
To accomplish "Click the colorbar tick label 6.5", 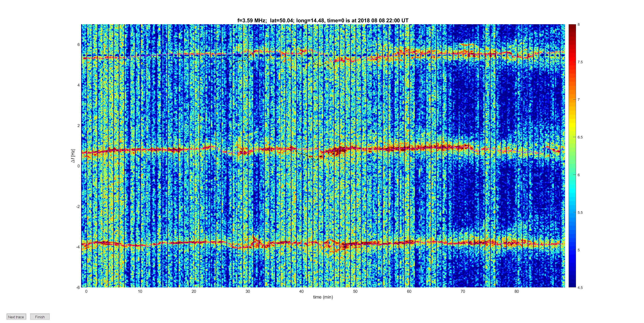I will [x=580, y=137].
